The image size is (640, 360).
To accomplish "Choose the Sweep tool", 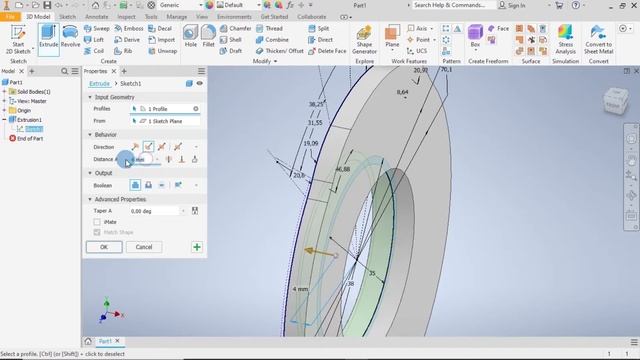I will tap(96, 29).
